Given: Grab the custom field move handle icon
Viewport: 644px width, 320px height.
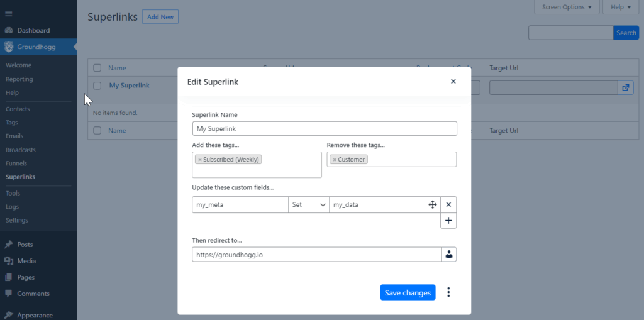Looking at the screenshot, I should click(433, 204).
